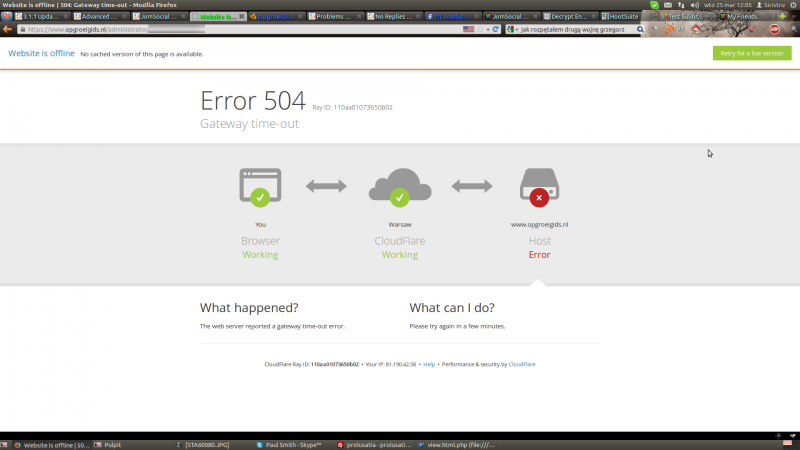The width and height of the screenshot is (800, 450).
Task: Click the US flag icon in the address bar
Action: (x=468, y=30)
